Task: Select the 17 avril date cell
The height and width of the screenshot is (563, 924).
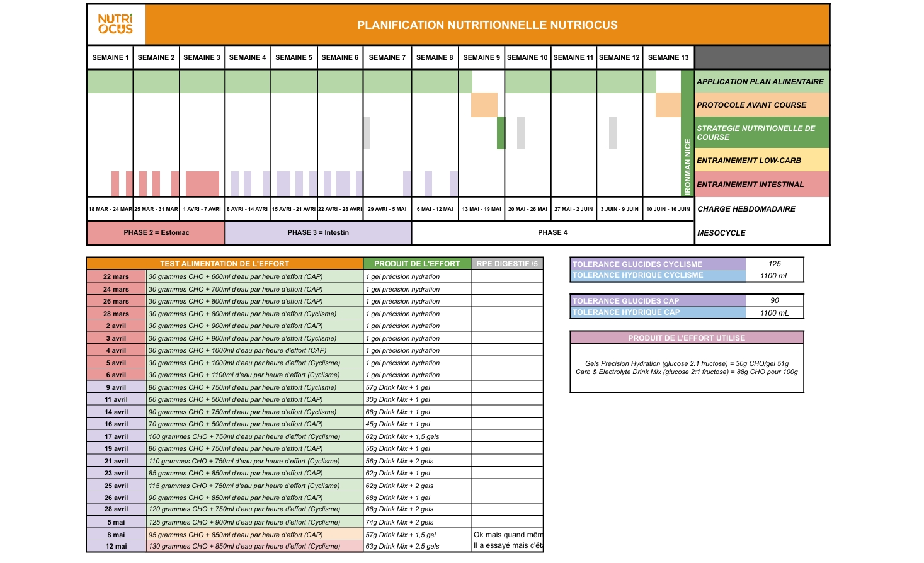Action: pos(117,436)
